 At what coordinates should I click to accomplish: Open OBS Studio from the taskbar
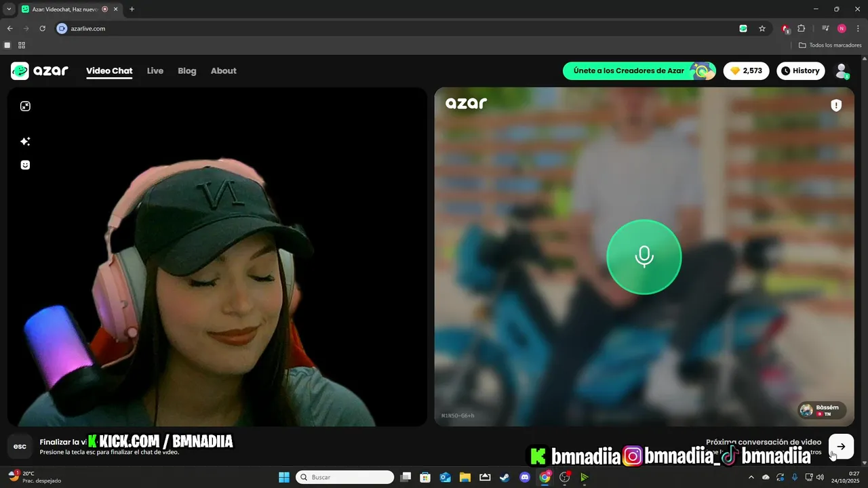coord(564,477)
